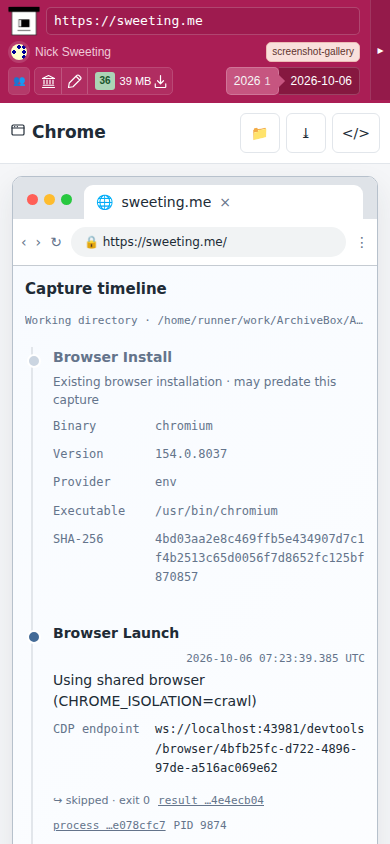Click the skipped · exit 0 status
This screenshot has width=390, height=844.
click(x=101, y=800)
